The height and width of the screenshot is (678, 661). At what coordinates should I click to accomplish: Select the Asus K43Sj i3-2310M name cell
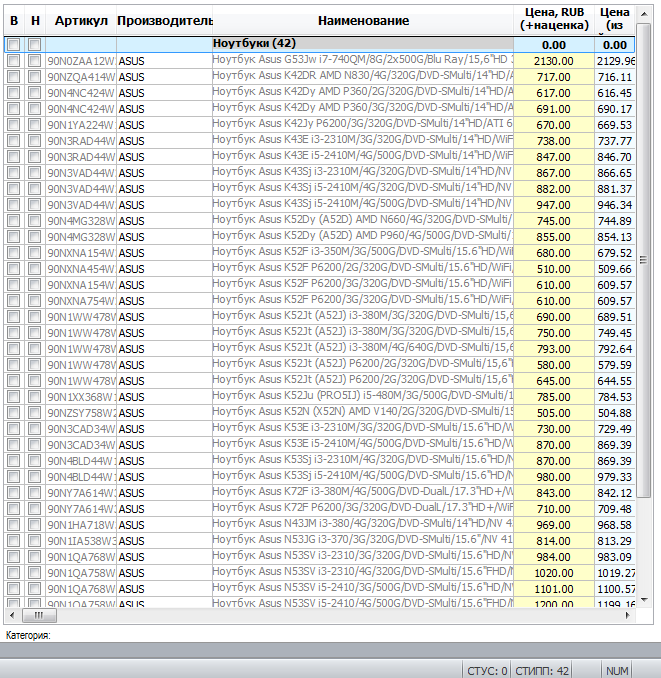[363, 173]
